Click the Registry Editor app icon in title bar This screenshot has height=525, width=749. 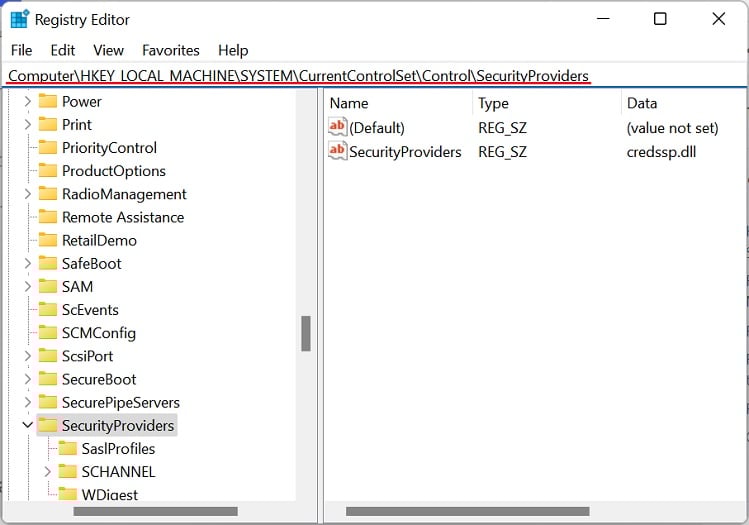click(x=20, y=20)
